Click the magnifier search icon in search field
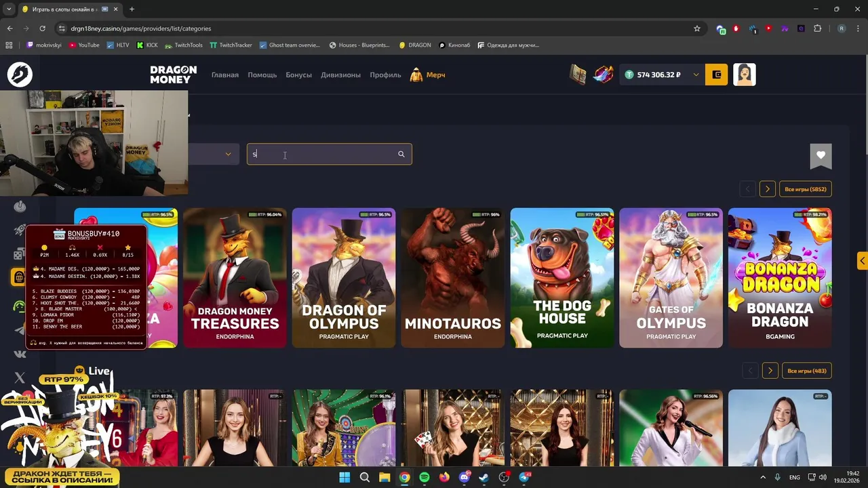868x488 pixels. 401,155
